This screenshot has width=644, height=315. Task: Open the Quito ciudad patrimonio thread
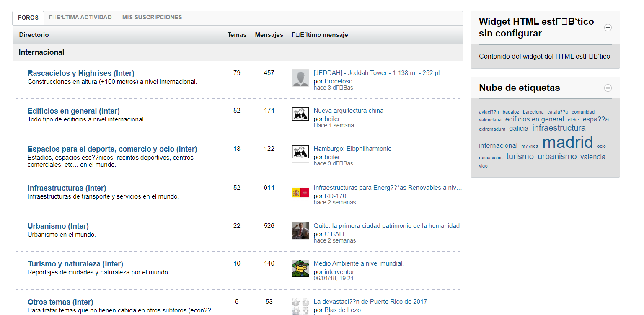(x=386, y=226)
